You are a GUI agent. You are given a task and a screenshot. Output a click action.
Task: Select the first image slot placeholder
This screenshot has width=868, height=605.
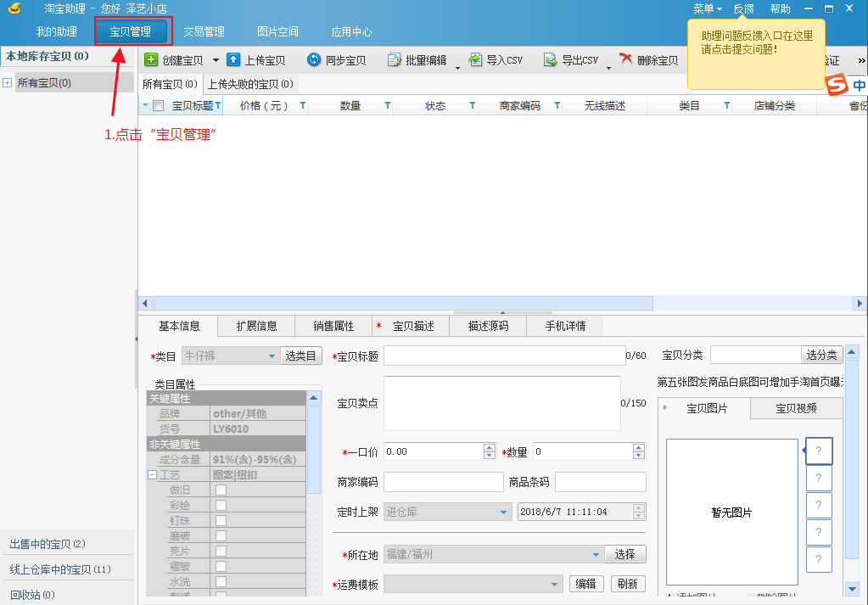[x=819, y=451]
